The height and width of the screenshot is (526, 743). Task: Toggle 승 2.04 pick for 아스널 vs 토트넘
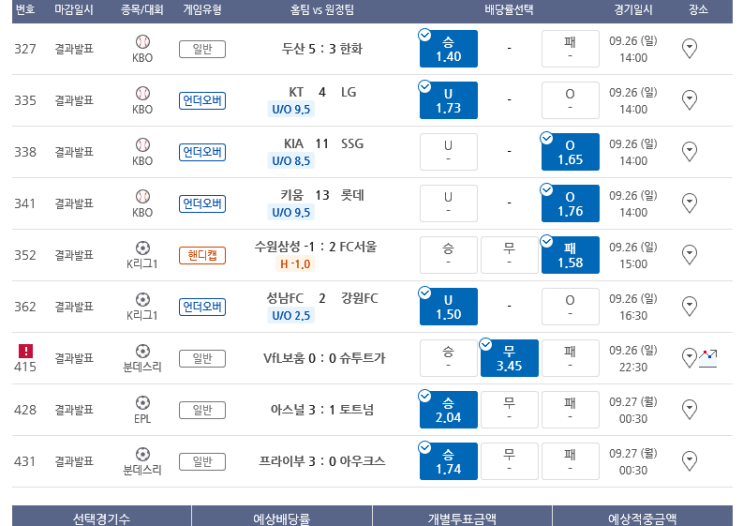[x=448, y=410]
